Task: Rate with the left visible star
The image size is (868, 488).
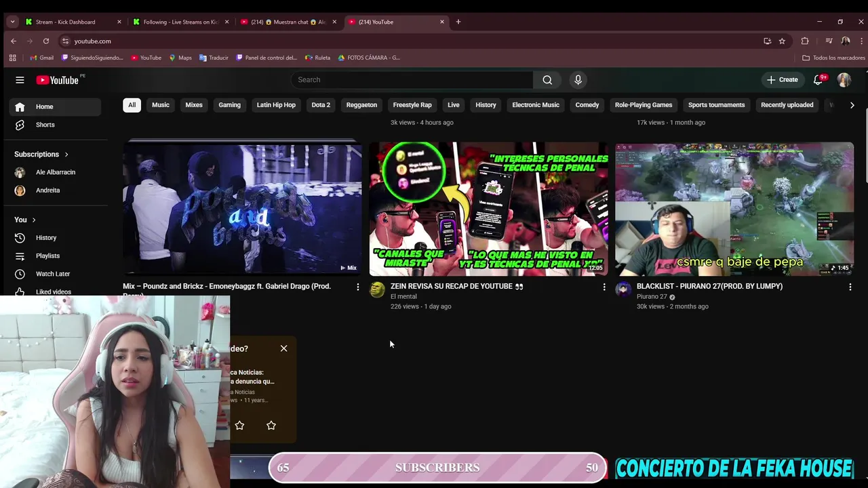Action: [x=239, y=426]
